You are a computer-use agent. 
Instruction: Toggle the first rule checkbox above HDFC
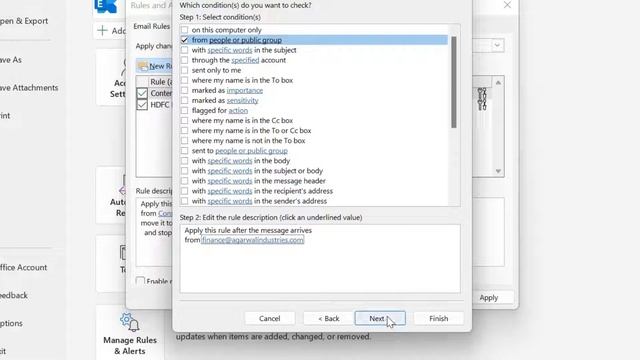point(142,93)
